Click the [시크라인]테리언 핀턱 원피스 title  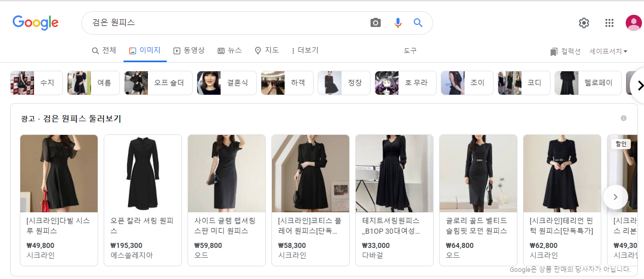tap(561, 226)
